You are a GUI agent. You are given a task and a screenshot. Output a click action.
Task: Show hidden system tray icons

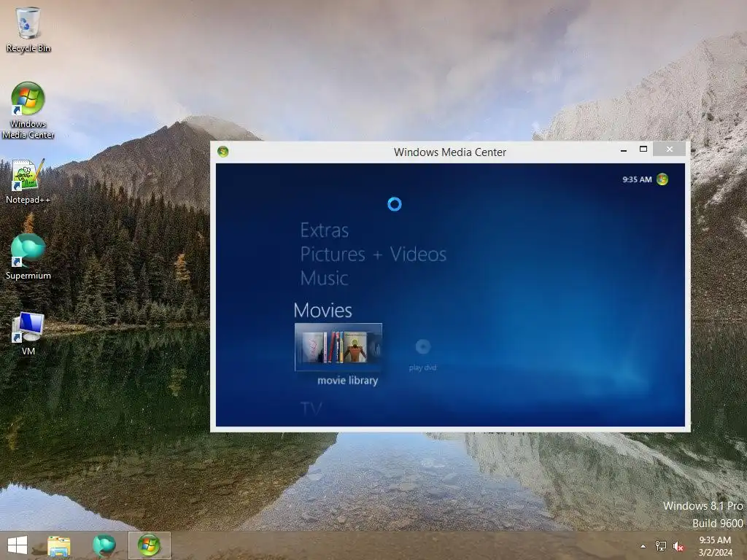coord(643,546)
